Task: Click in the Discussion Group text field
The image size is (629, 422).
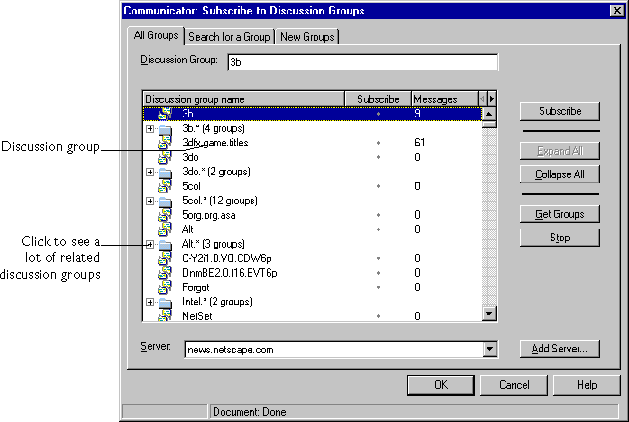Action: (360, 63)
